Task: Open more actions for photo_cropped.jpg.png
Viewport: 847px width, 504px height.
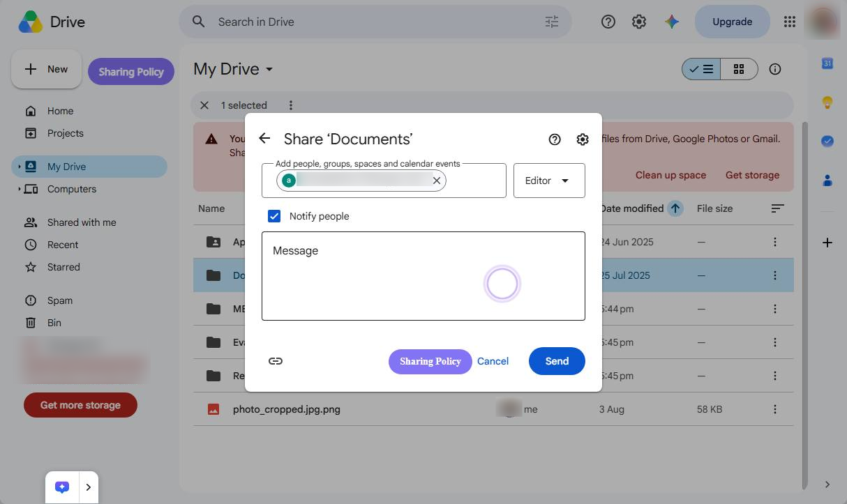Action: pos(774,409)
